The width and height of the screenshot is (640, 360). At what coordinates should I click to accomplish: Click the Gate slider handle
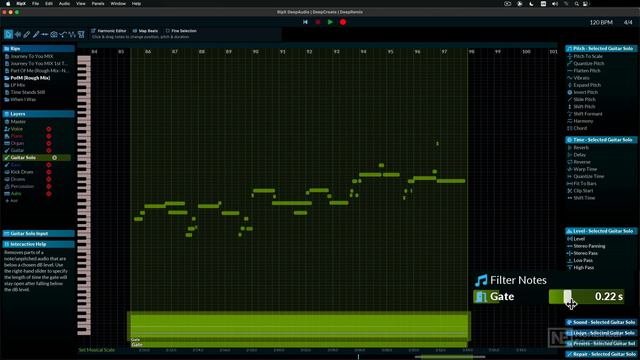(x=568, y=297)
